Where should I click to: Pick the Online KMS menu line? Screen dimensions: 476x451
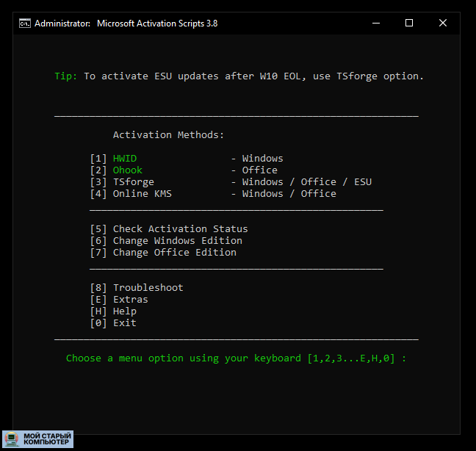pyautogui.click(x=142, y=194)
